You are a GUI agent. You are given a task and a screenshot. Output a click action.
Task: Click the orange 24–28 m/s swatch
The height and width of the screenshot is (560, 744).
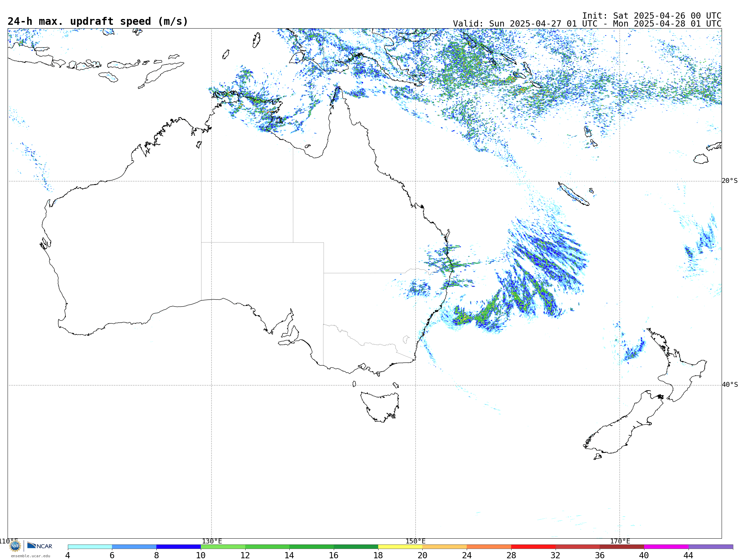pyautogui.click(x=489, y=547)
